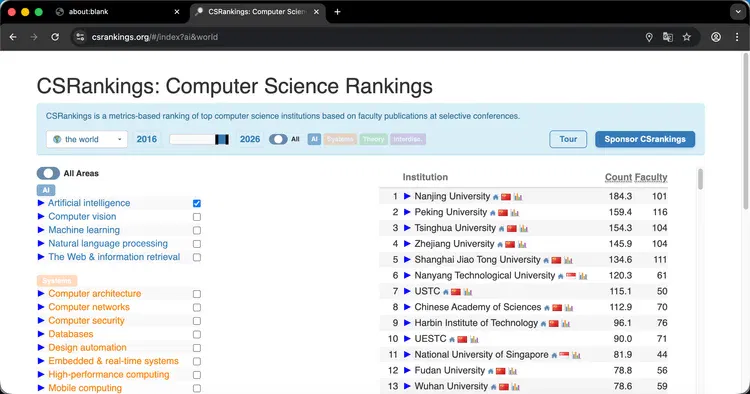Open Chrome three-dot menu
750x394 pixels.
[x=737, y=37]
